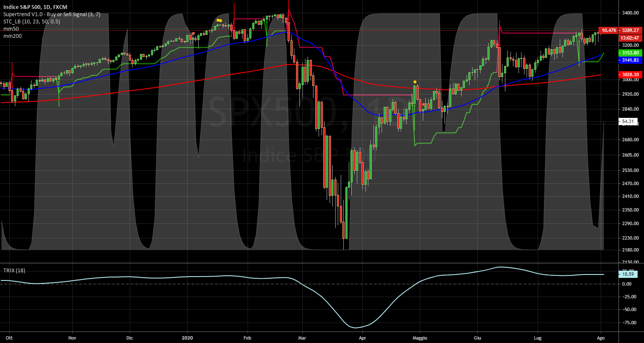Click the 2410.00 price axis label

pos(630,196)
